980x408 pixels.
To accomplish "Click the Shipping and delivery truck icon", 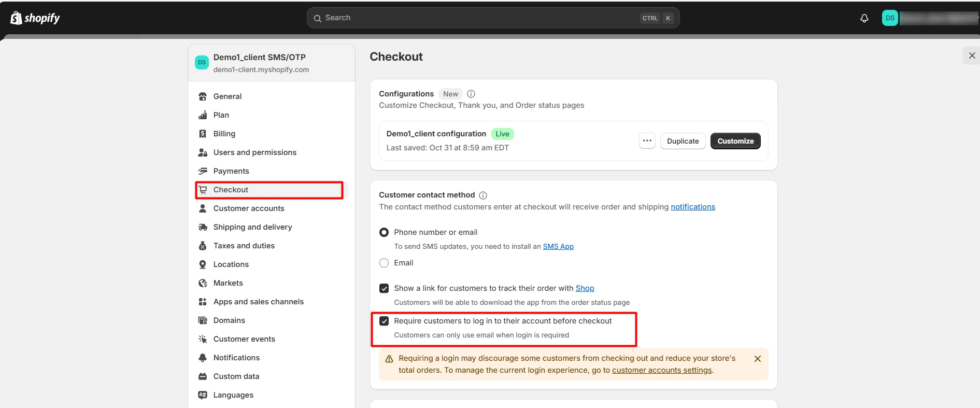I will click(203, 227).
